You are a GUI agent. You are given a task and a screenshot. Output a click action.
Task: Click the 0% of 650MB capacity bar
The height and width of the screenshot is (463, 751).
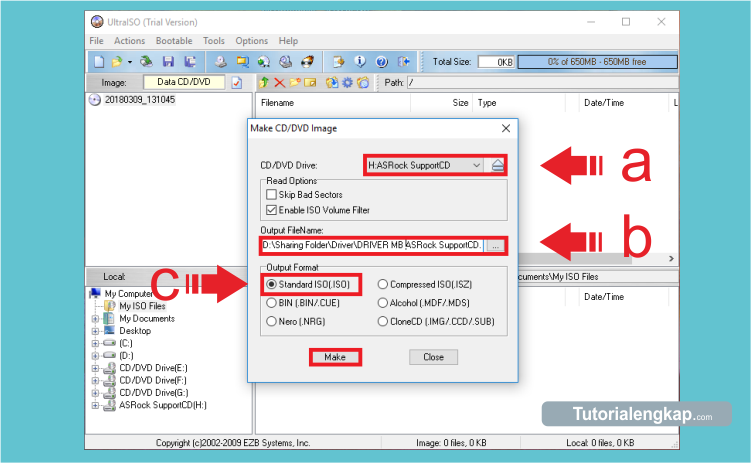coord(597,62)
